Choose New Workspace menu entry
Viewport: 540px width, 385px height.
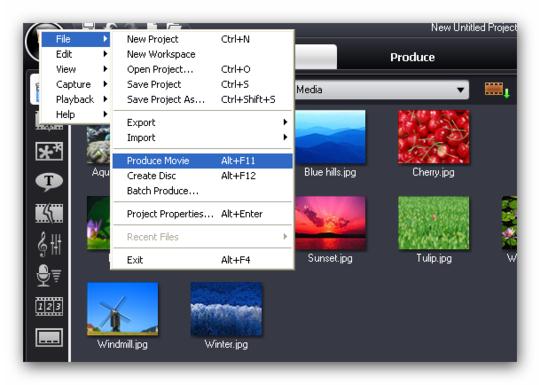pyautogui.click(x=202, y=54)
